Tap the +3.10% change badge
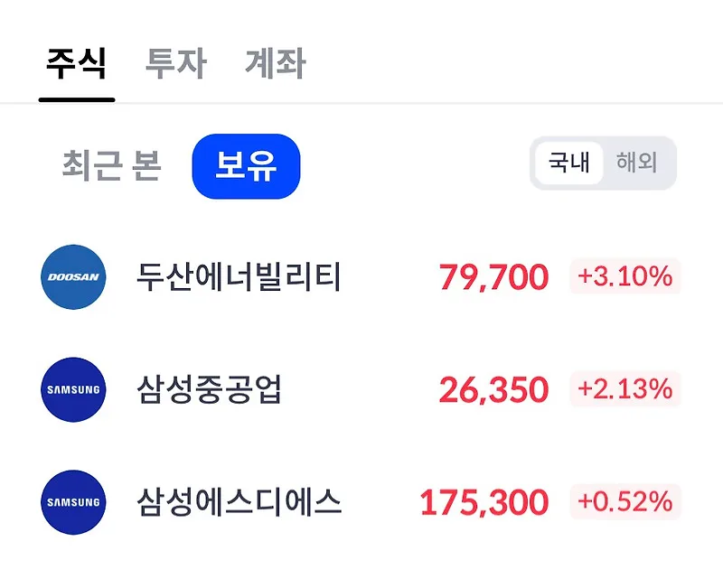723x588 pixels. click(x=625, y=276)
